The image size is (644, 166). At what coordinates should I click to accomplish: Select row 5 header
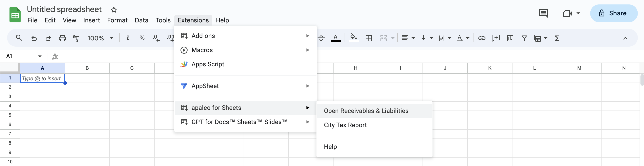pyautogui.click(x=10, y=115)
